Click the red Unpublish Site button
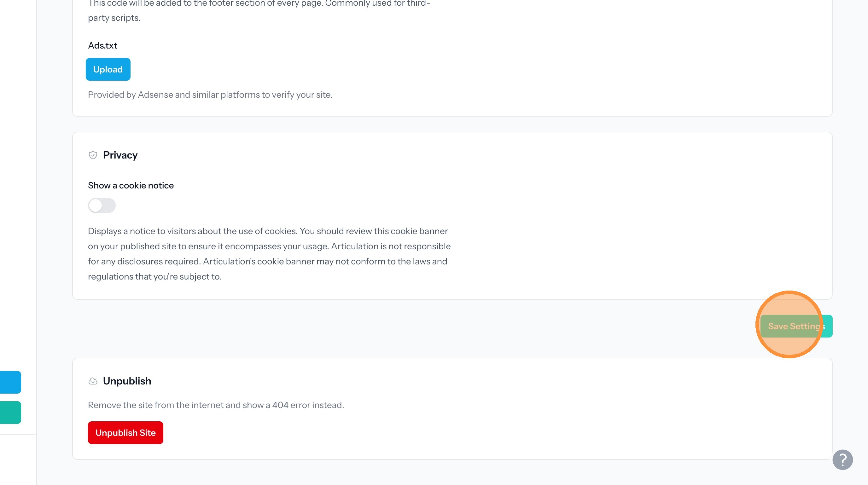The image size is (868, 485). [x=125, y=432]
